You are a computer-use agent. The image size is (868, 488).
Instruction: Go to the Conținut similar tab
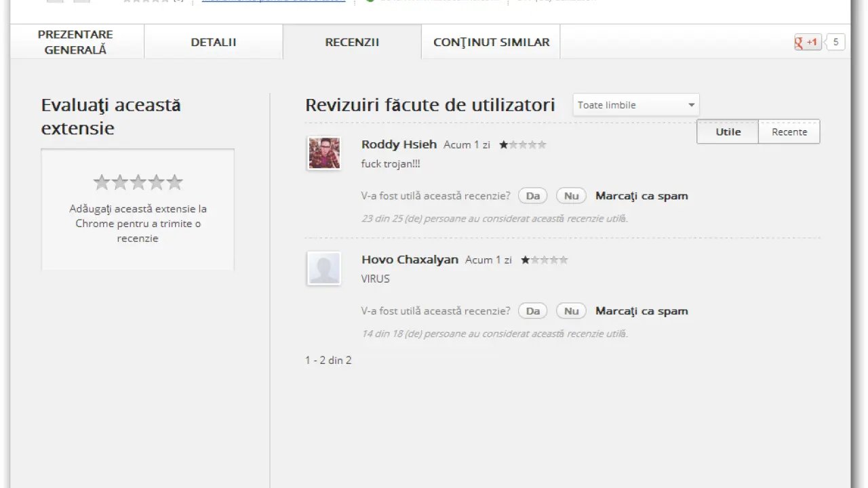pyautogui.click(x=491, y=42)
